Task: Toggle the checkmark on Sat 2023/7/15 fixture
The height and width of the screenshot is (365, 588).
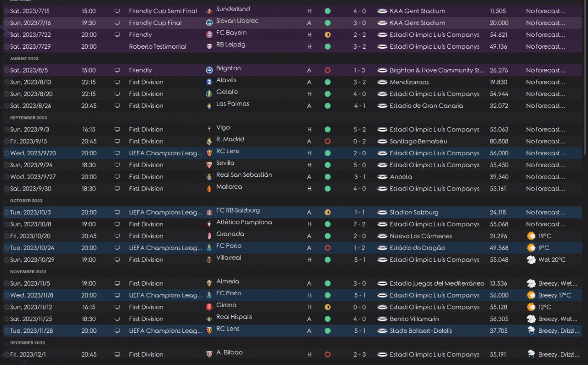Action: click(x=6, y=11)
